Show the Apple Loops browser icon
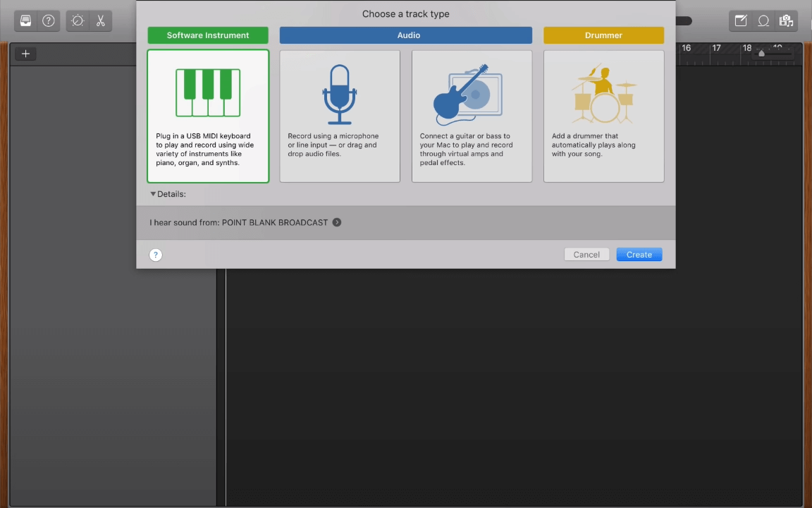Screen dimensions: 812x508 click(763, 21)
